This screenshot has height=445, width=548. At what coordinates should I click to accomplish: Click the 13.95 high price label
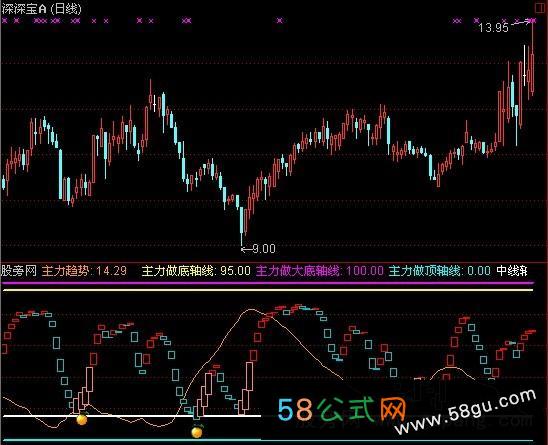(x=493, y=28)
